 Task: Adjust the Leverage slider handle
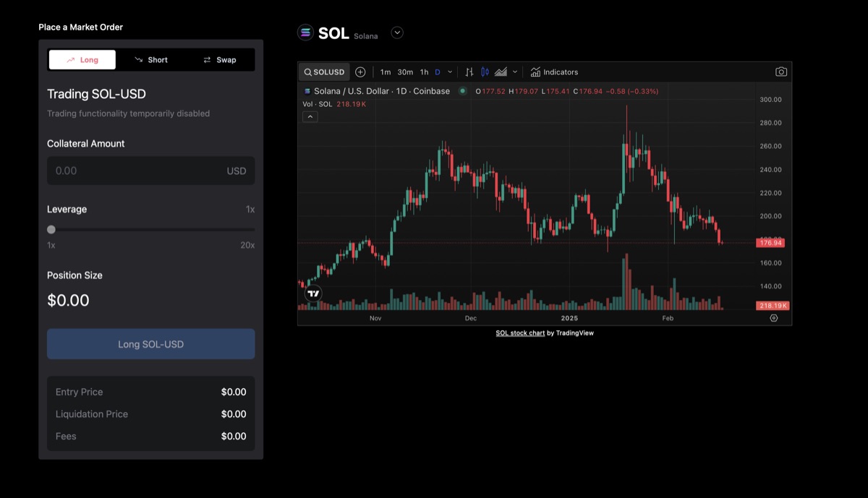click(51, 230)
